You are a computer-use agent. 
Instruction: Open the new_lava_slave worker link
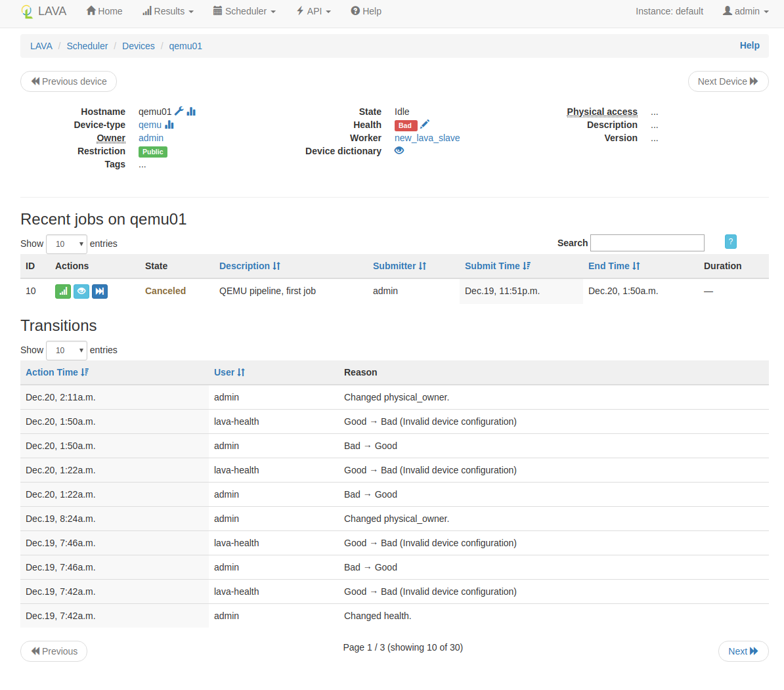click(427, 138)
